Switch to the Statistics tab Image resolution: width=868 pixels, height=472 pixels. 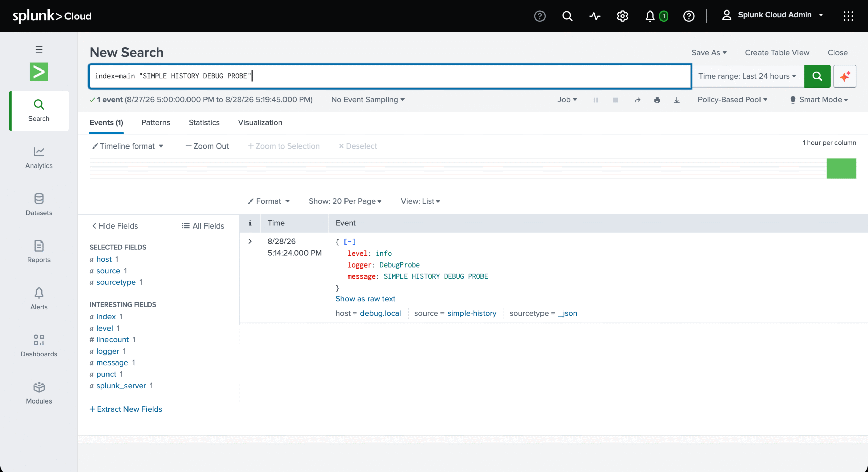(204, 123)
